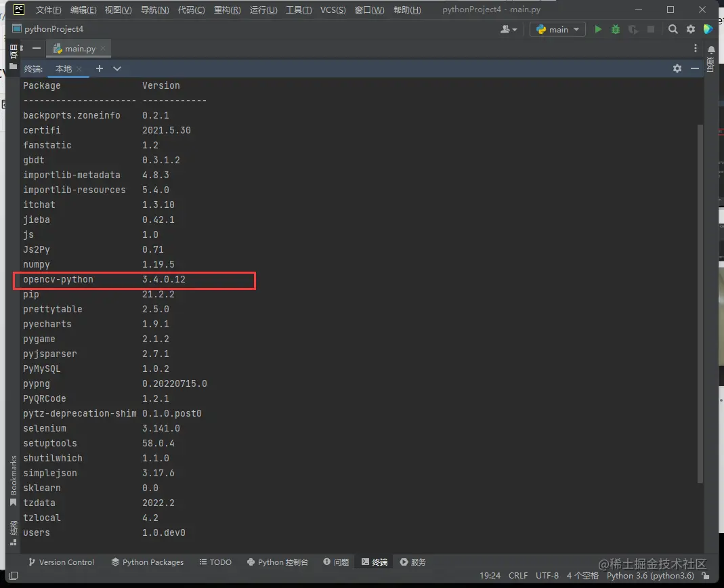
Task: Change UTF-8 file encoding in status bar
Action: 547,576
